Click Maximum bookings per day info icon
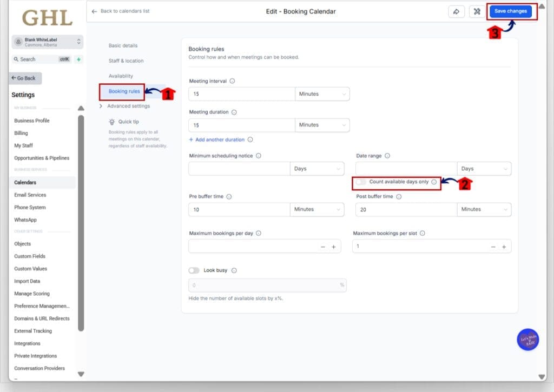The width and height of the screenshot is (554, 392). [258, 234]
